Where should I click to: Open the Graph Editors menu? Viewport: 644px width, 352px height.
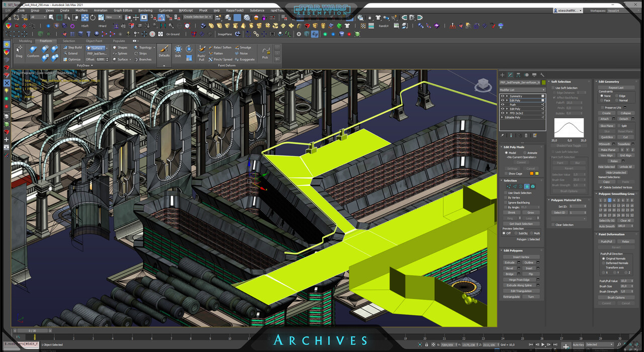pos(123,10)
